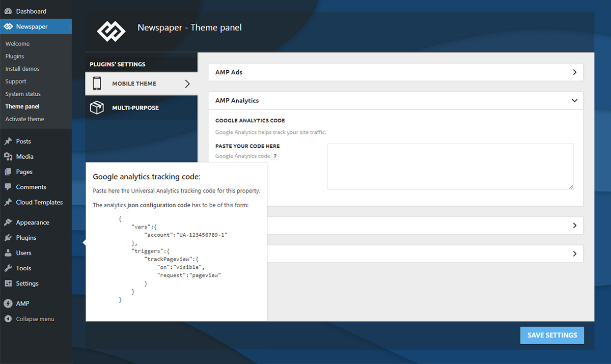The image size is (611, 364).
Task: Click the Comments bubble icon
Action: [x=8, y=187]
